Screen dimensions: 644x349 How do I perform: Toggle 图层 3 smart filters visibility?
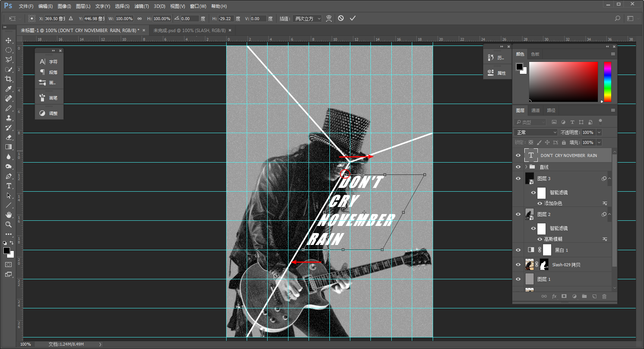(x=533, y=193)
